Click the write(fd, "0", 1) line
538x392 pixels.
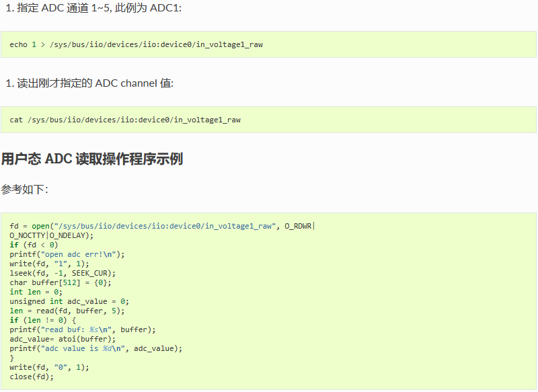coord(49,367)
